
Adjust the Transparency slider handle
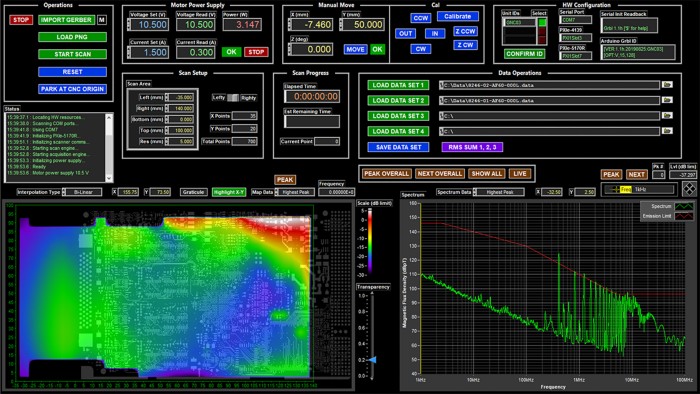pos(372,359)
